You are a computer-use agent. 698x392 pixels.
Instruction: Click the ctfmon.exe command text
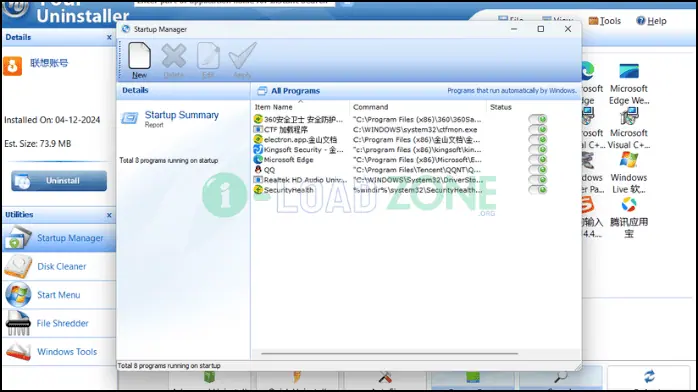coord(415,129)
